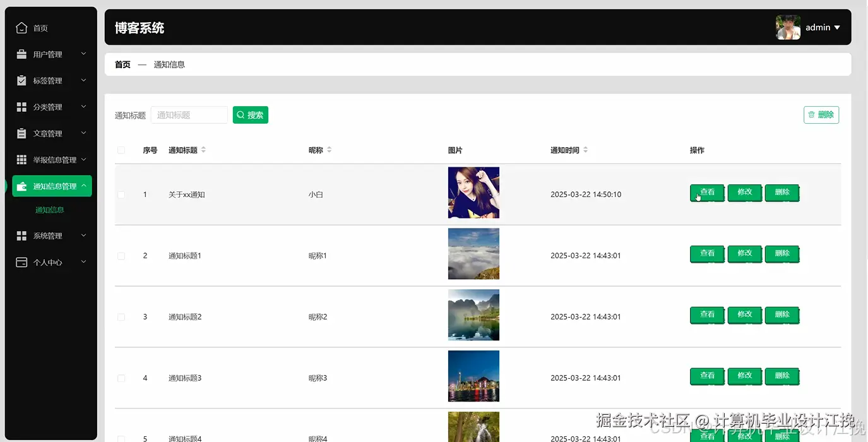Screen dimensions: 868x442
Task: Click the 博客系统 header title
Action: [x=140, y=28]
